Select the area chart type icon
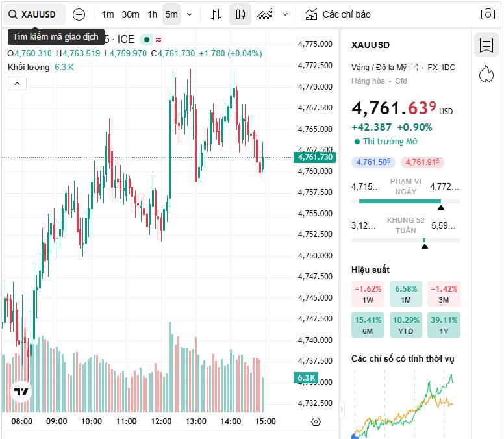Image resolution: width=504 pixels, height=439 pixels. click(x=264, y=14)
